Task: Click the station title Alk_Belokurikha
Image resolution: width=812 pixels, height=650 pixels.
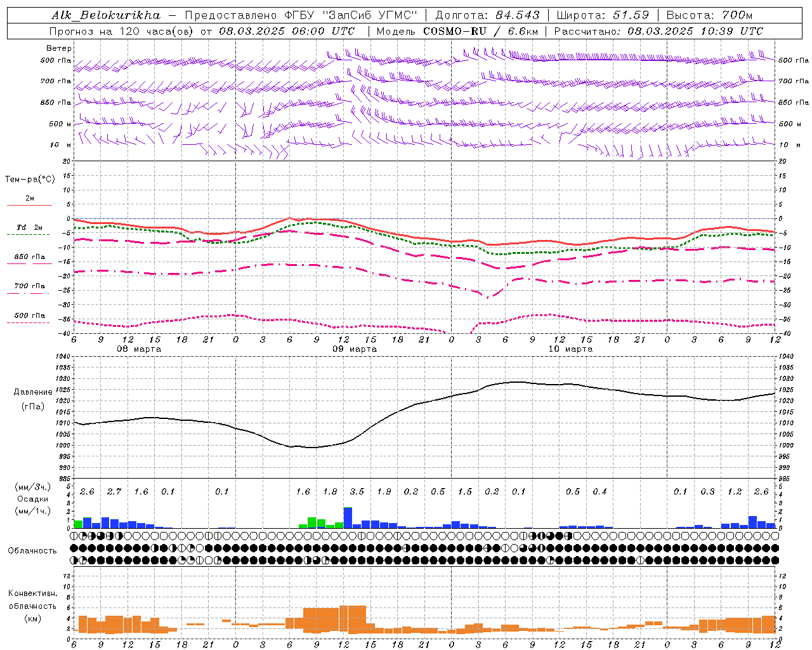Action: tap(106, 15)
